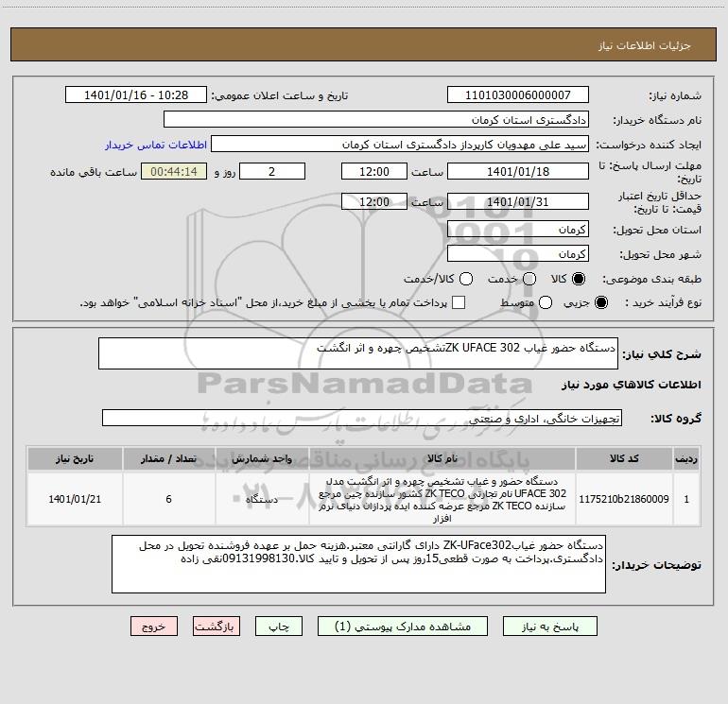Select the کالا radio button
Viewport: 728px width, 704px height.
[x=579, y=279]
